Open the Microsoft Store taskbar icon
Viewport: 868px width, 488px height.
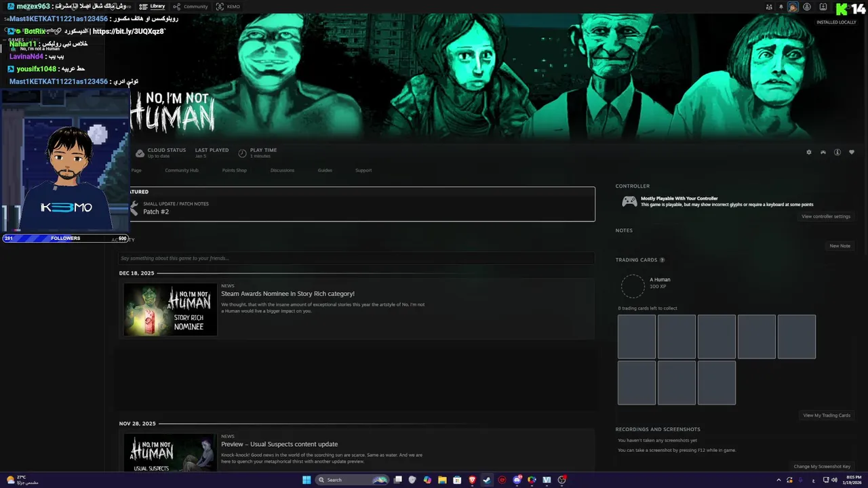coord(457,480)
